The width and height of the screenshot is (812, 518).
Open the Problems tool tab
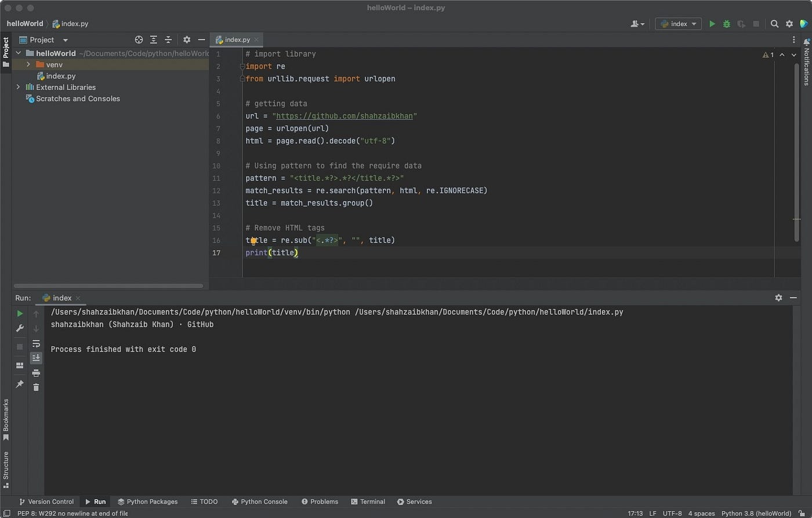(x=320, y=502)
